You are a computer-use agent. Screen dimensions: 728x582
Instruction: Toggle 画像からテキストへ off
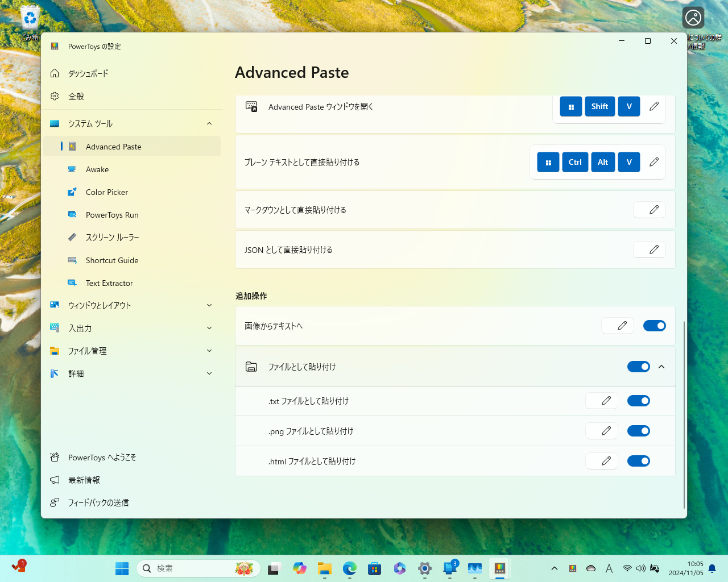pyautogui.click(x=655, y=326)
